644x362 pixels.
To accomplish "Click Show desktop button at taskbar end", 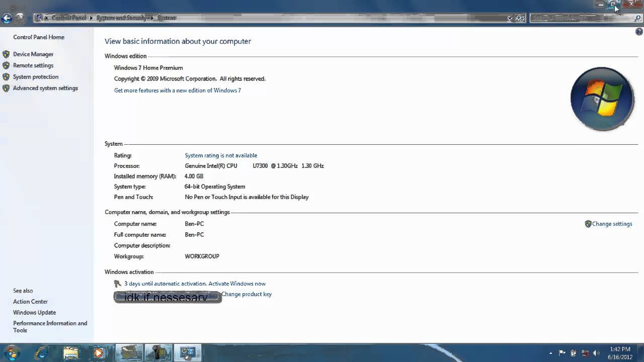I will (x=640, y=353).
